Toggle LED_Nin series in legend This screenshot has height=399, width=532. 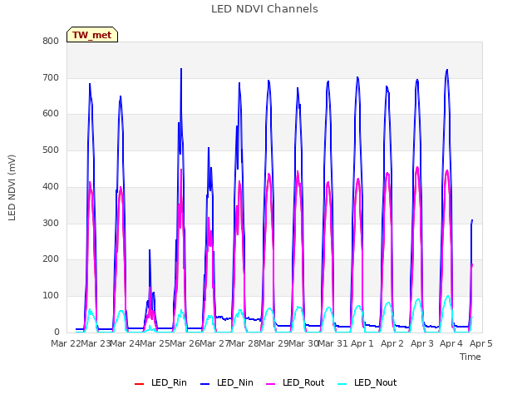tap(227, 382)
